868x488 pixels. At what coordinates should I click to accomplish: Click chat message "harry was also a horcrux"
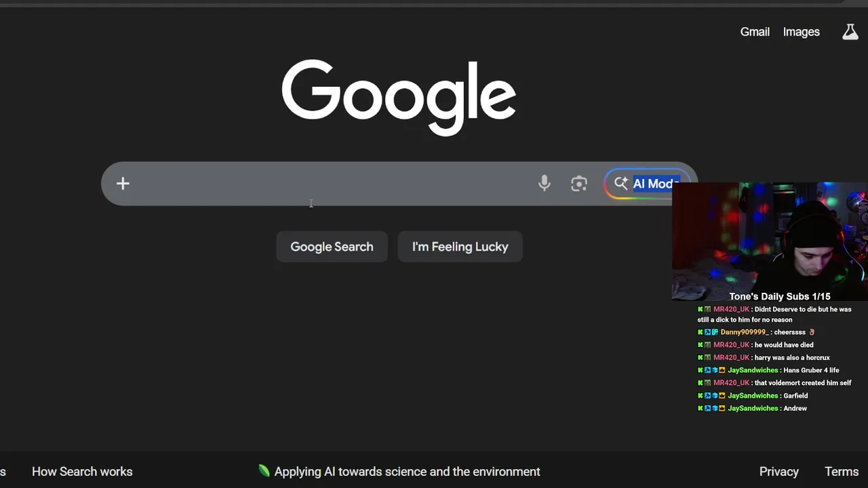pos(792,358)
